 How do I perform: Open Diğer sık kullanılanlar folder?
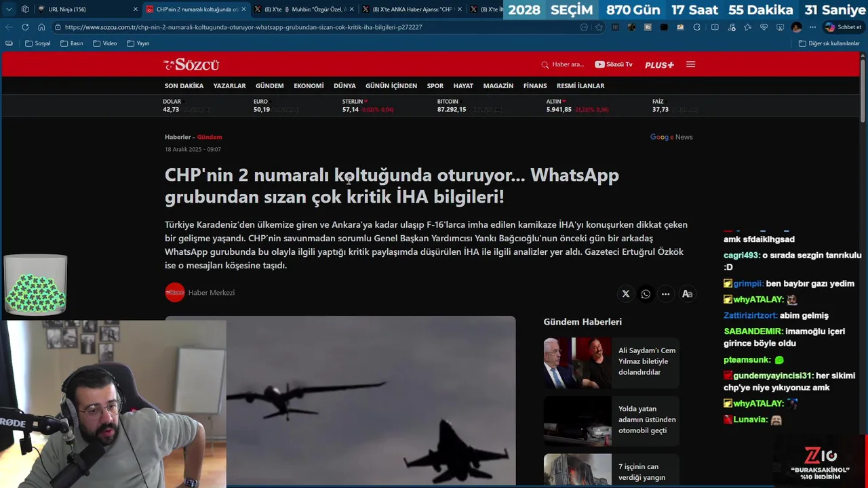click(829, 43)
